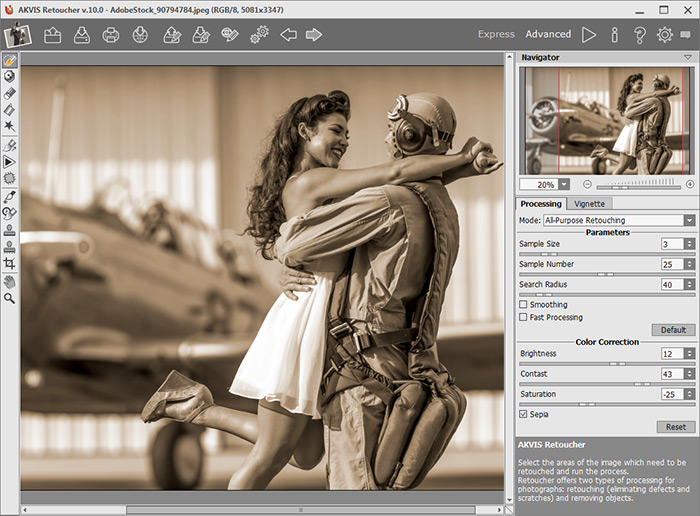The image size is (700, 516).
Task: Uncheck the Sepia checkbox
Action: [x=524, y=413]
